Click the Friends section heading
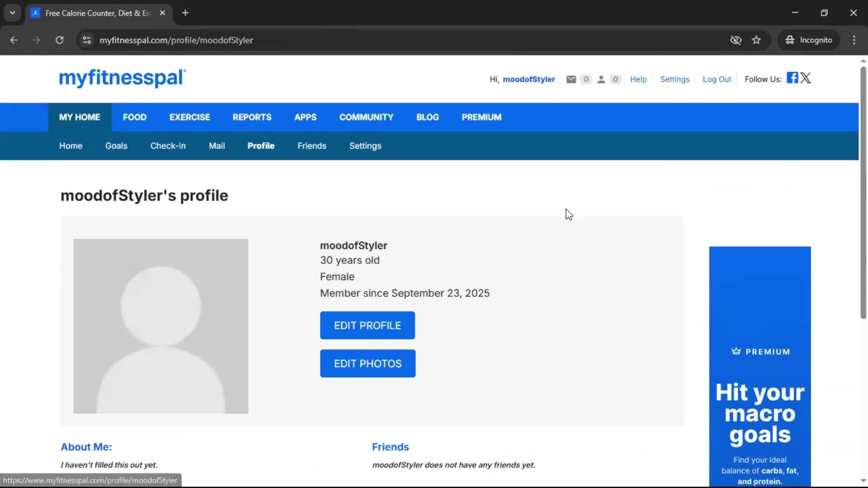Viewport: 868px width, 488px height. click(x=390, y=447)
